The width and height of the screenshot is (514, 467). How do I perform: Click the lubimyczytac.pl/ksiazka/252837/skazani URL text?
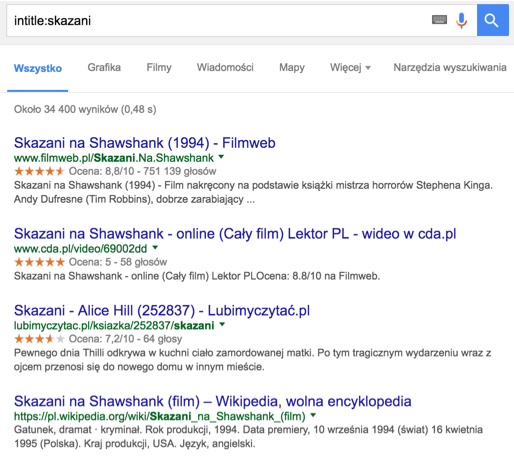tap(114, 325)
